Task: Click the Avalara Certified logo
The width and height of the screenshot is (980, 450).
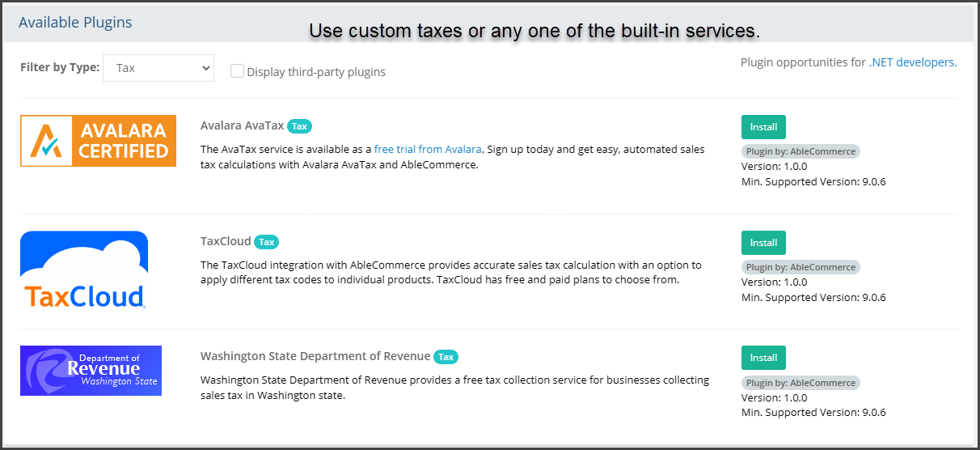Action: 98,141
